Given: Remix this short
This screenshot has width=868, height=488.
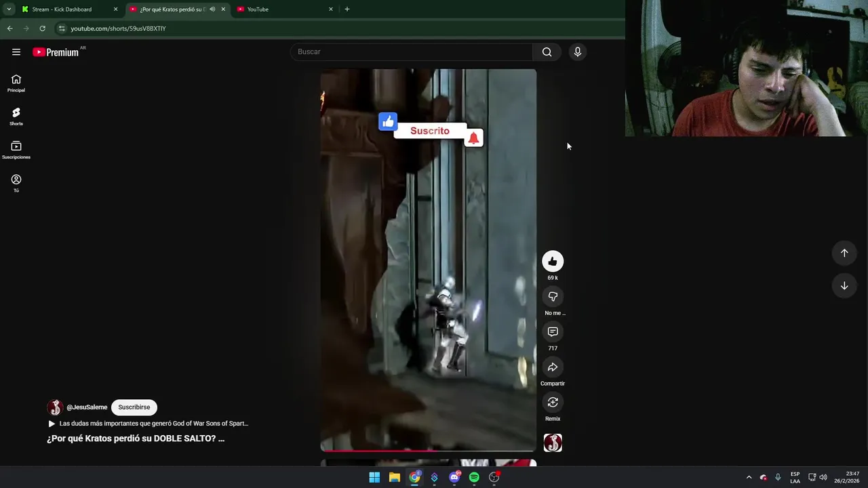Looking at the screenshot, I should click(553, 403).
